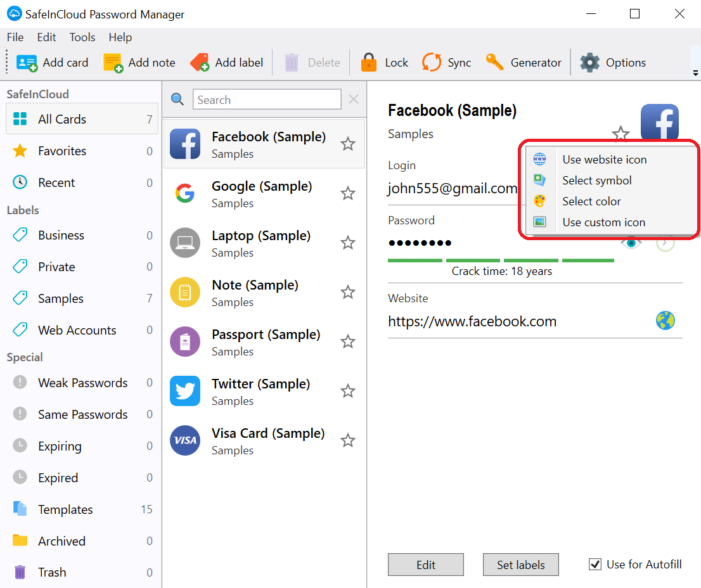
Task: Select the Google logo icon card
Action: 185,193
